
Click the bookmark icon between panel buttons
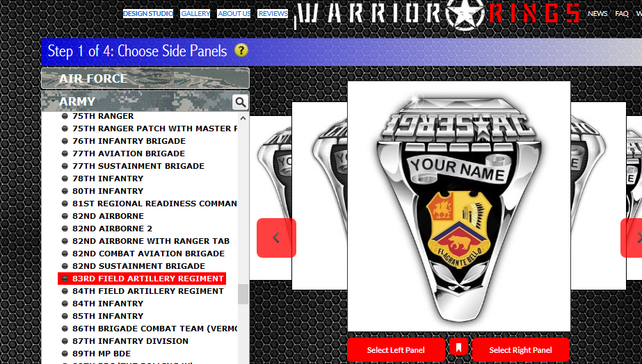click(458, 347)
